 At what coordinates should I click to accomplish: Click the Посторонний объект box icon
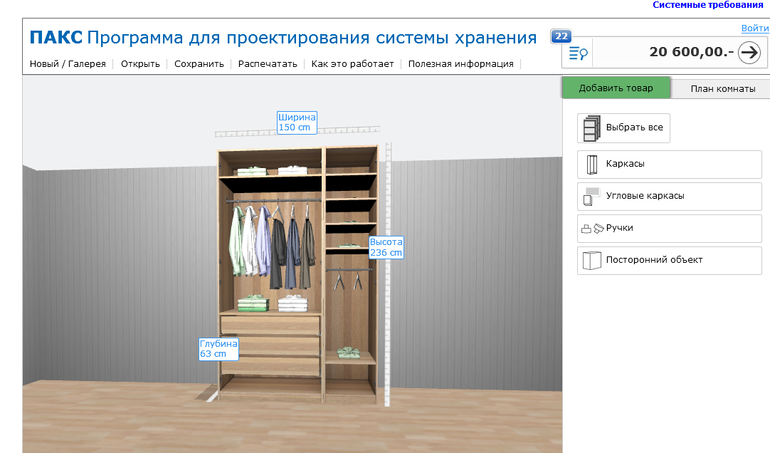click(x=591, y=260)
